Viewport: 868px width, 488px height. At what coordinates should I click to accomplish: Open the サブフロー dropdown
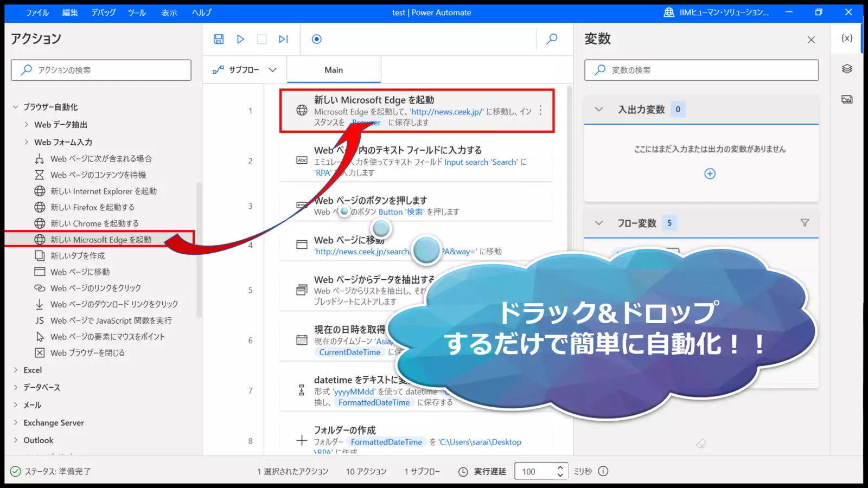click(245, 70)
